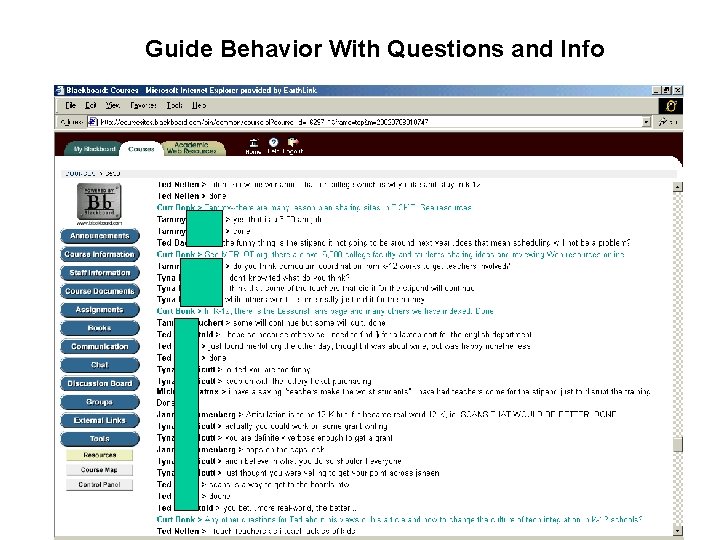
Task: Click the Chat sidebar button
Action: coord(100,365)
